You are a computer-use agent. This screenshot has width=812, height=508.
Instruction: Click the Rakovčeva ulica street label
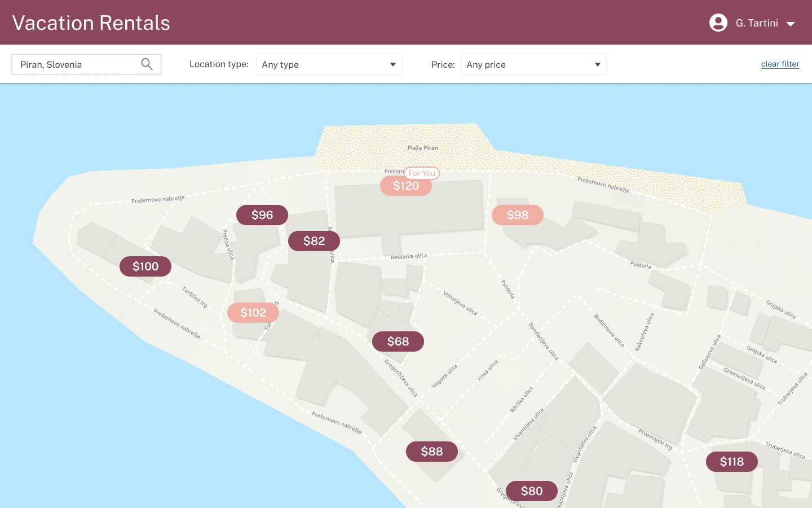point(645,332)
